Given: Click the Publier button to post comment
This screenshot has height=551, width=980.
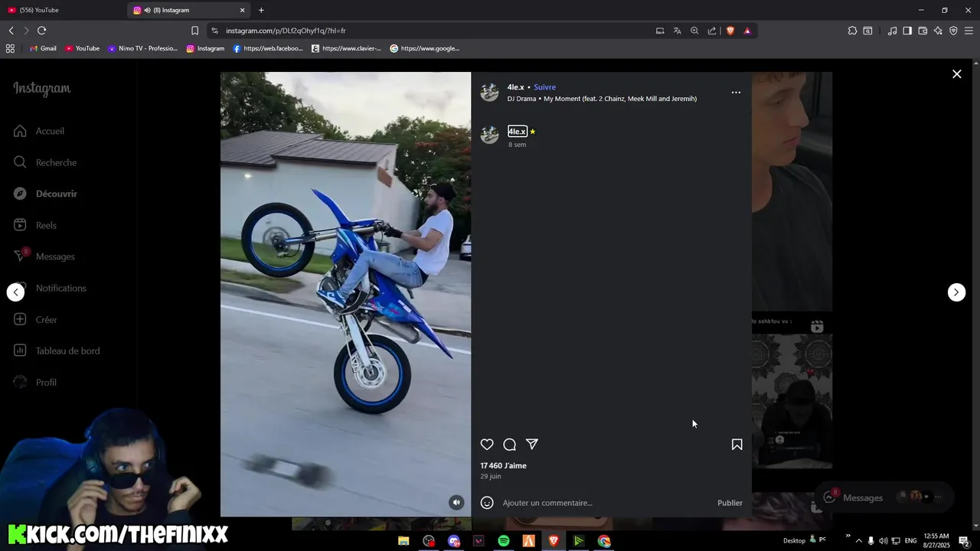Looking at the screenshot, I should 730,503.
